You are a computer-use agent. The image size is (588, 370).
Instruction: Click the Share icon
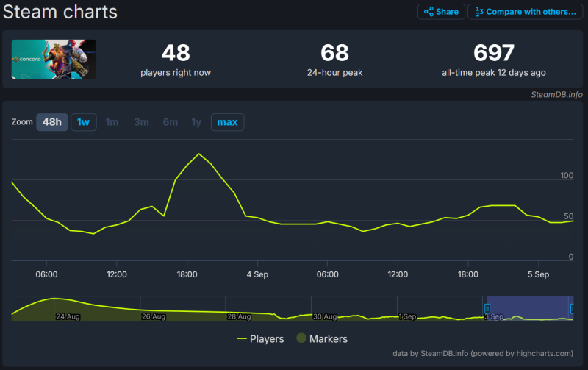pyautogui.click(x=429, y=12)
